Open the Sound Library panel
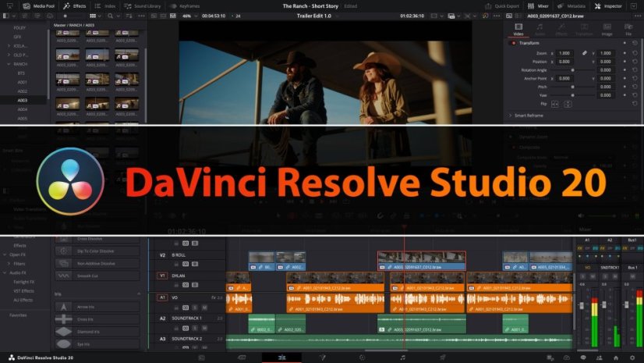Viewport: 644px width, 363px height. click(142, 5)
